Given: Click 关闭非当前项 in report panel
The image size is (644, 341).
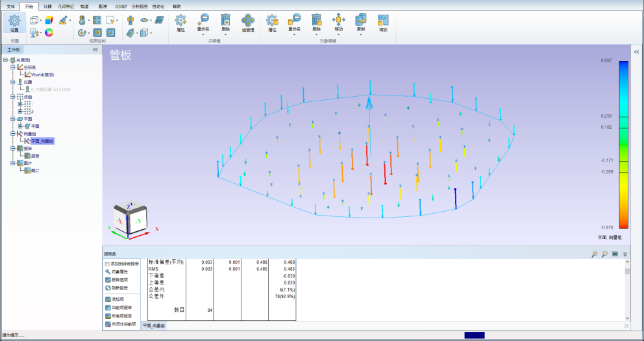Looking at the screenshot, I should tap(121, 323).
